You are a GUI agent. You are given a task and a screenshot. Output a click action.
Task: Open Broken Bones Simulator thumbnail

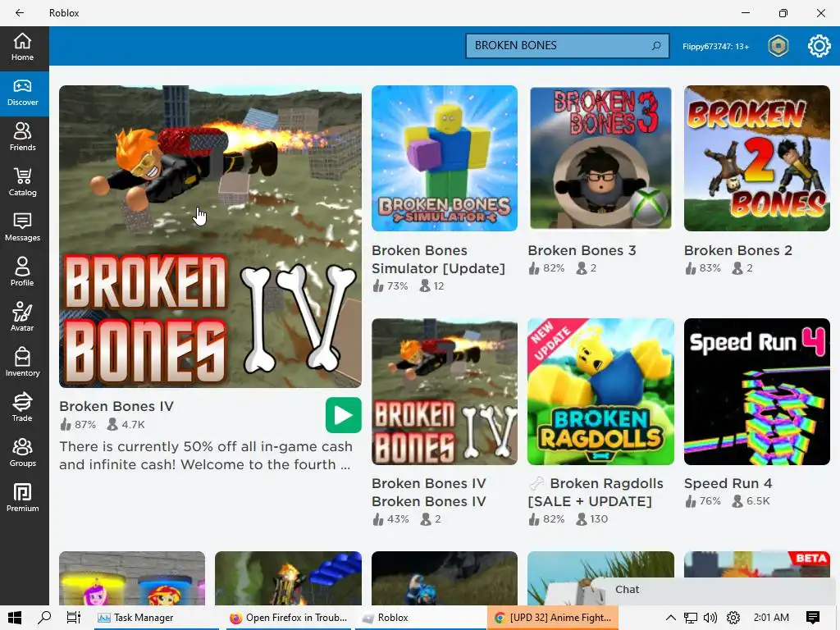coord(445,158)
